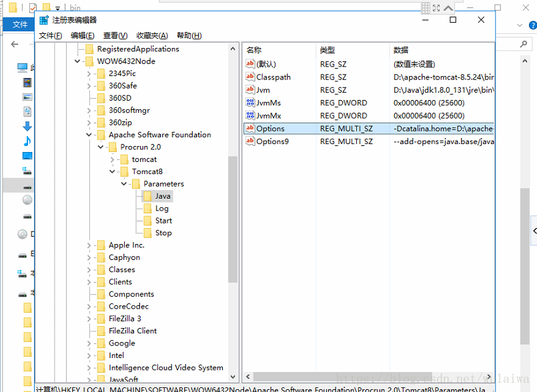Expand the Apple Inc. node
Viewport: 537px width, 392px height.
[89, 245]
